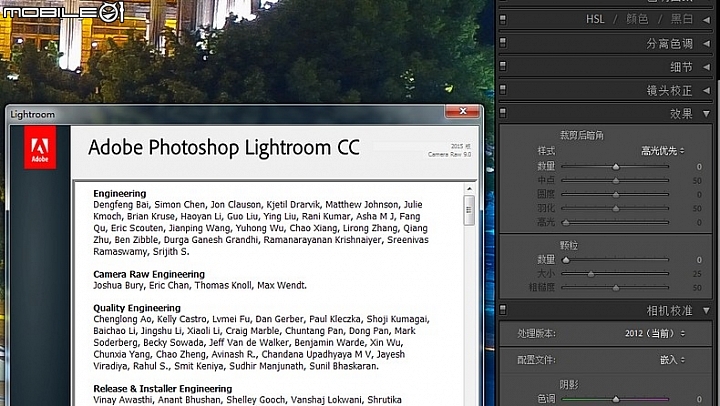
Task: Click the 处理版本 label
Action: [536, 334]
